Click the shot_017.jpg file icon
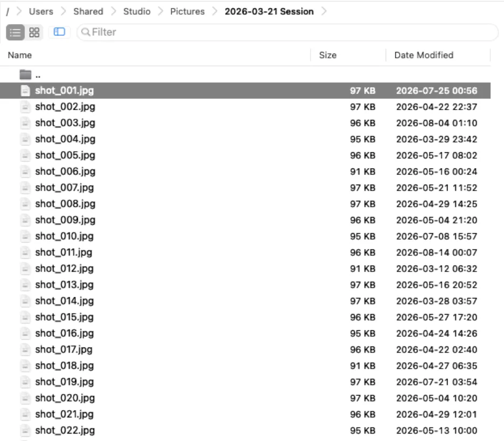Viewport: 504px width, 441px height. 25,349
